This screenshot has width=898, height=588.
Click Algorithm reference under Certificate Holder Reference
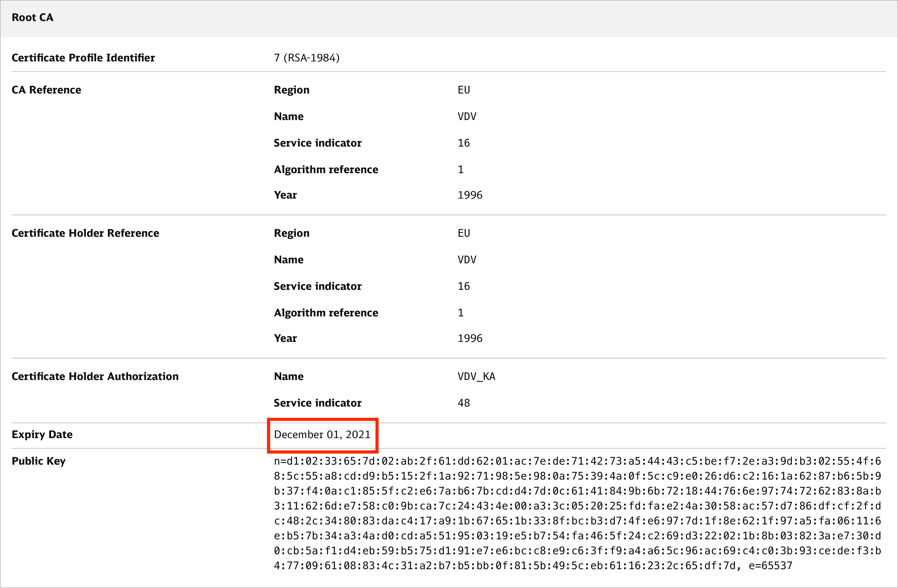pyautogui.click(x=326, y=313)
